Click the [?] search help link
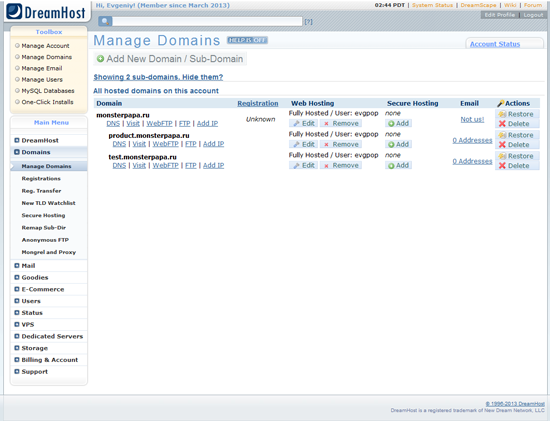 click(x=308, y=22)
